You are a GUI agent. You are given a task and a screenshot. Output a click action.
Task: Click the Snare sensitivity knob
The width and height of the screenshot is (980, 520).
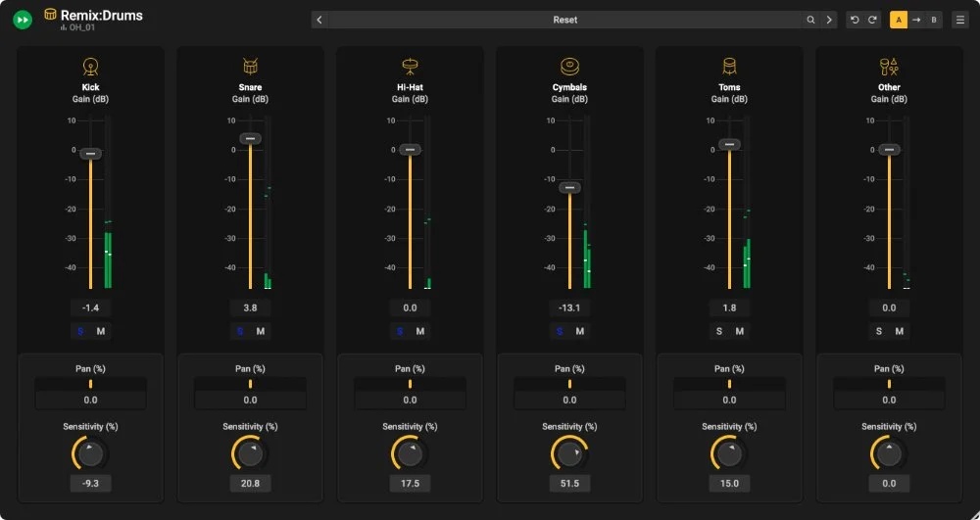coord(250,453)
